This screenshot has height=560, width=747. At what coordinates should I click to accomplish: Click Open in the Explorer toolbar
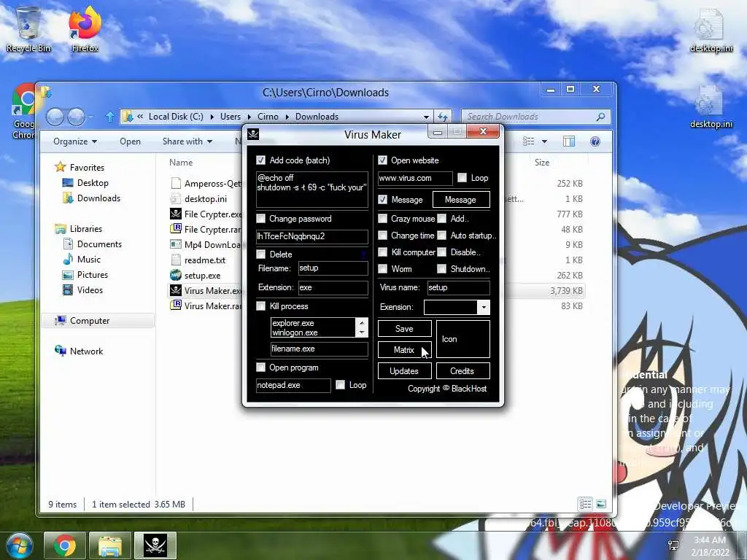point(130,141)
